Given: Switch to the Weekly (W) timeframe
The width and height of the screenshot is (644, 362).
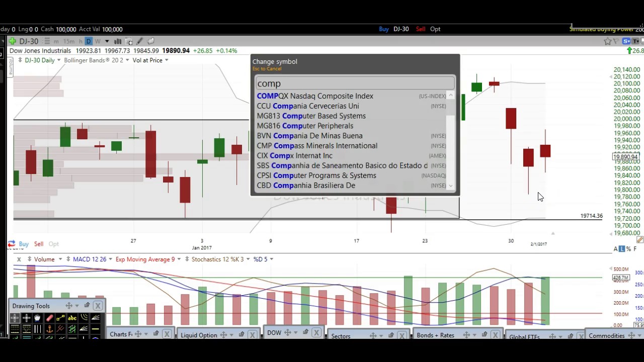Looking at the screenshot, I should pos(98,41).
